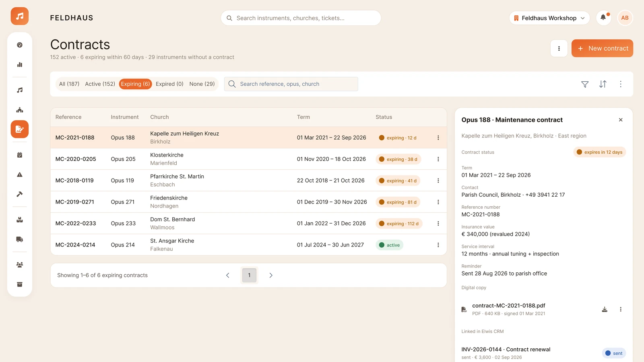The height and width of the screenshot is (362, 644).
Task: Select the None (29) tab
Action: point(202,84)
